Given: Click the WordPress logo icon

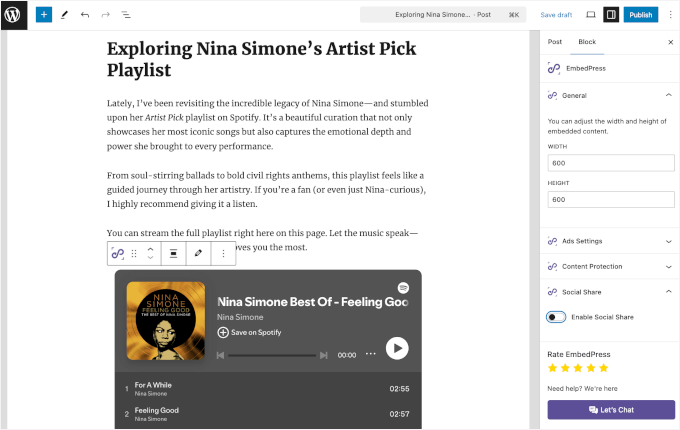Looking at the screenshot, I should tap(14, 15).
